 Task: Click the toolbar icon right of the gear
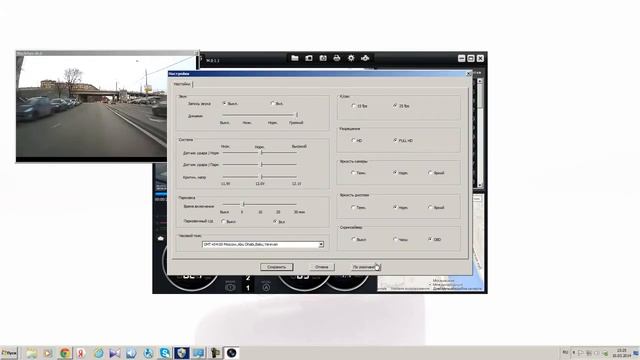[x=365, y=58]
